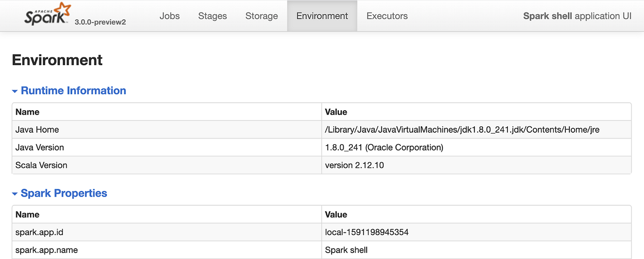The width and height of the screenshot is (644, 259).
Task: Click the spark.app.id value local-1591198945354
Action: (x=367, y=232)
